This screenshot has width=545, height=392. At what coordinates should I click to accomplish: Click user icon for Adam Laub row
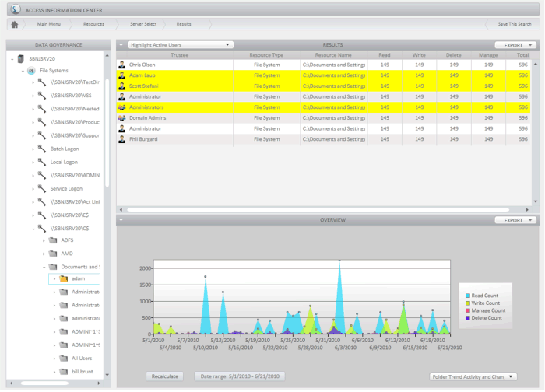coord(122,75)
